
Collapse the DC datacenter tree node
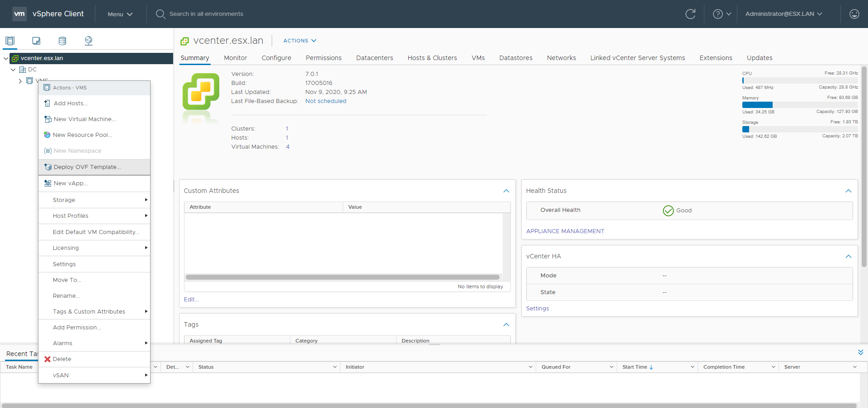pos(13,70)
